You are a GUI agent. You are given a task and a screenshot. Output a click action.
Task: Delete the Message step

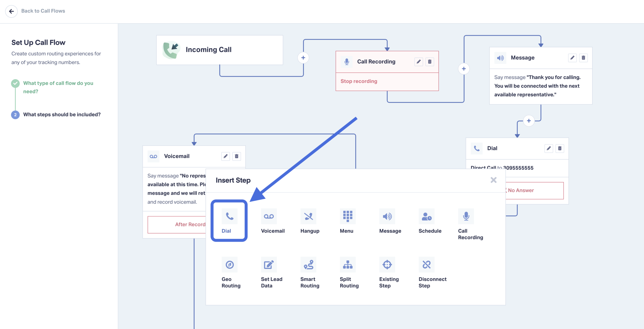click(x=583, y=58)
